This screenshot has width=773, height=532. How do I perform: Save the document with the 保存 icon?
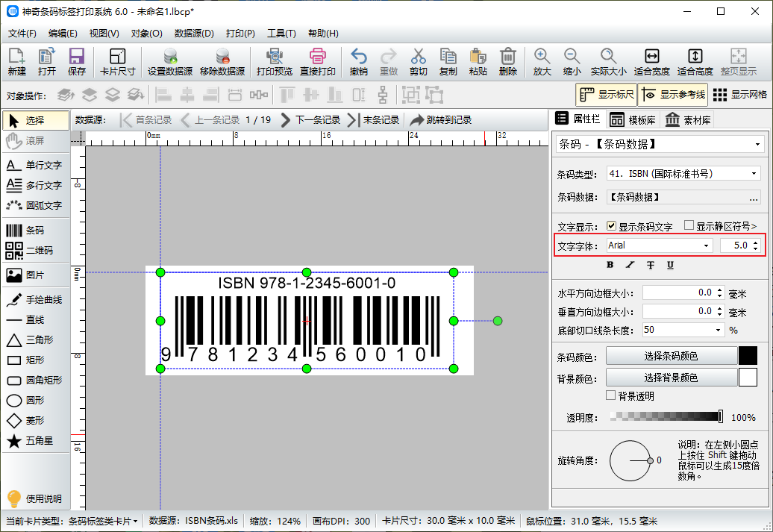(76, 62)
